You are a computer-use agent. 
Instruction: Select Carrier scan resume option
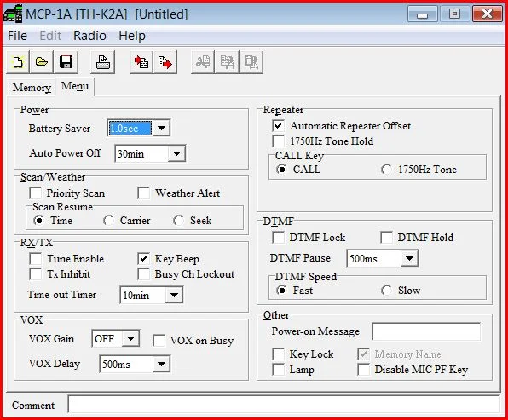click(108, 221)
